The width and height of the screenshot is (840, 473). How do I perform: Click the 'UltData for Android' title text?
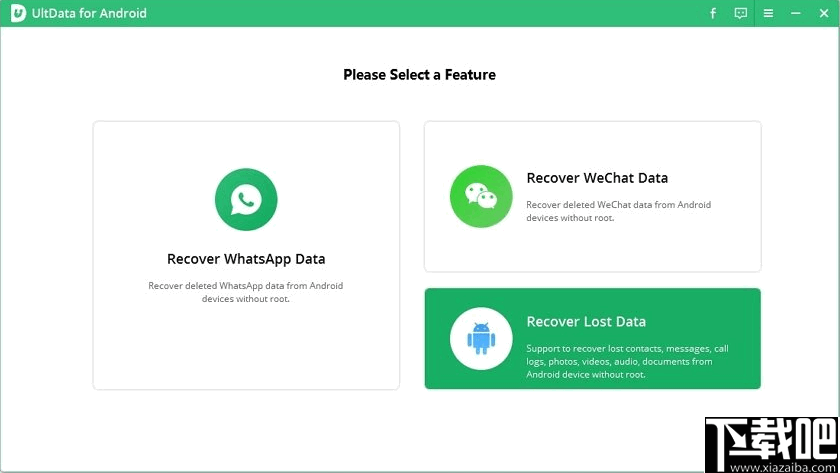89,13
